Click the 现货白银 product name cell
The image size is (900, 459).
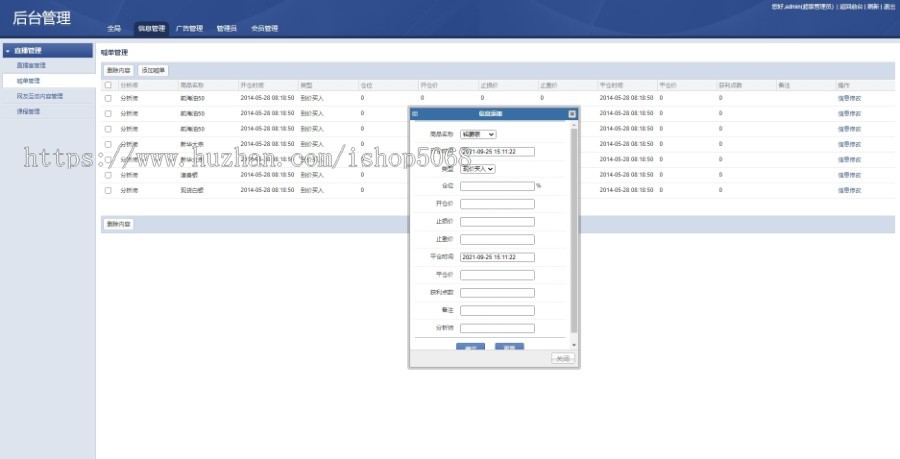tap(192, 190)
